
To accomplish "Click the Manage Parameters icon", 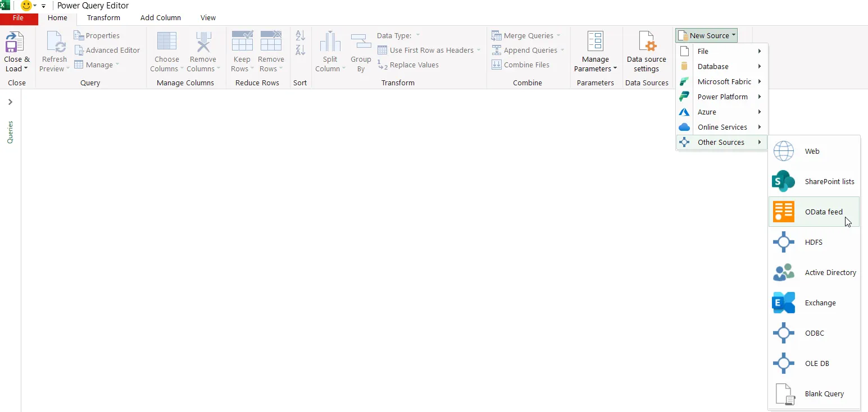I will pos(595,43).
